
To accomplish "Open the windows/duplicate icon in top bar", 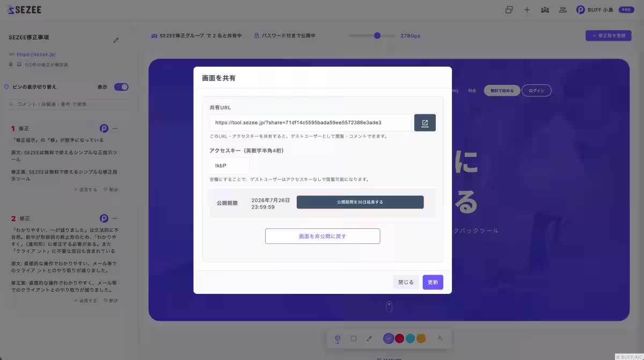I will 509,10.
